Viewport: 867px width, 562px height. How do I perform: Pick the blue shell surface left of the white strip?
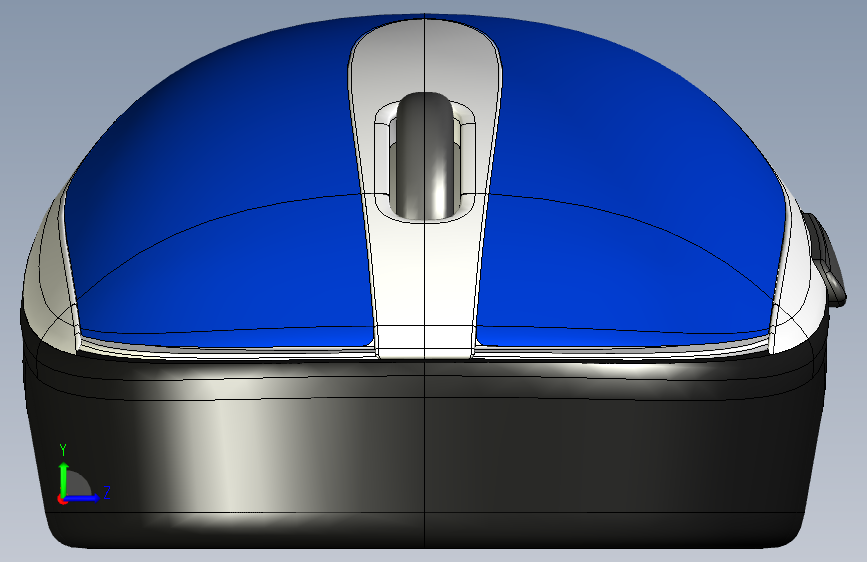[221, 183]
